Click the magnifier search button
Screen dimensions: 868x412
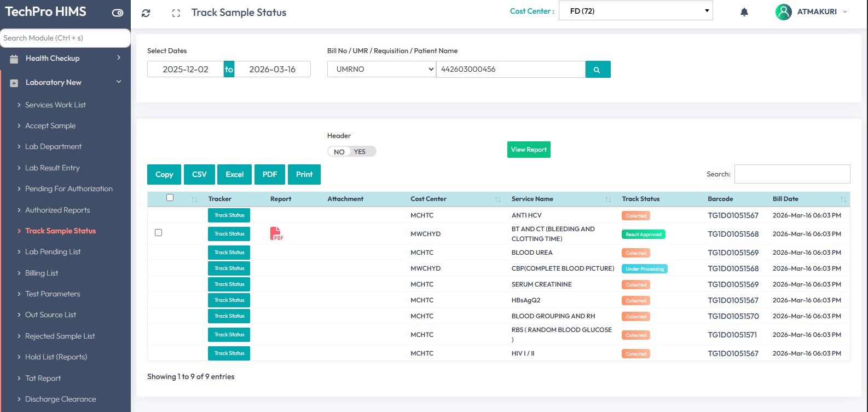[598, 70]
